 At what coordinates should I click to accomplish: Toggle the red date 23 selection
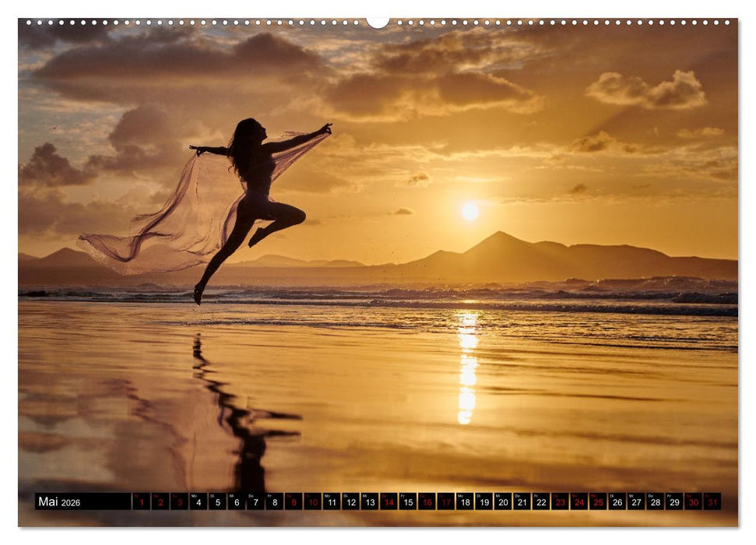tap(561, 502)
